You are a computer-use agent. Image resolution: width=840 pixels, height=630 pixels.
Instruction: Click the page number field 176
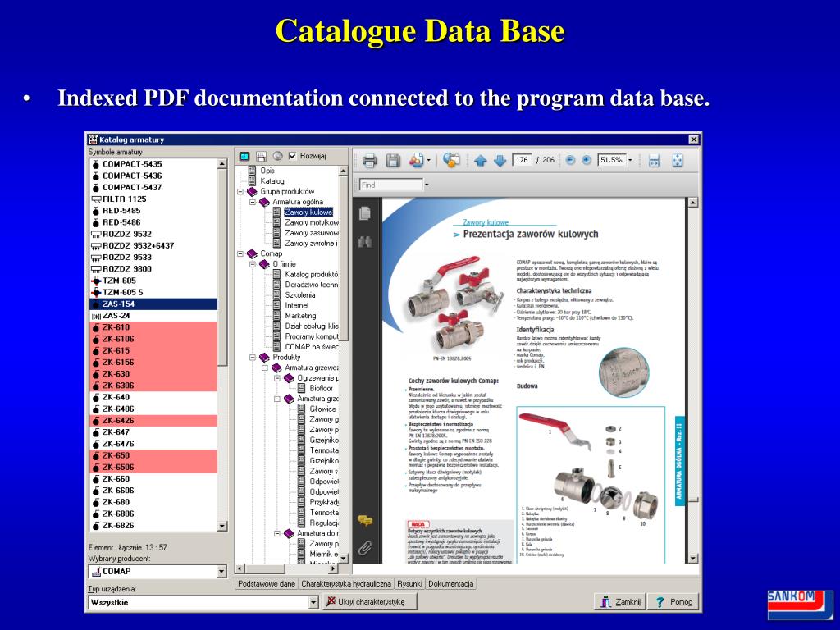coord(523,160)
